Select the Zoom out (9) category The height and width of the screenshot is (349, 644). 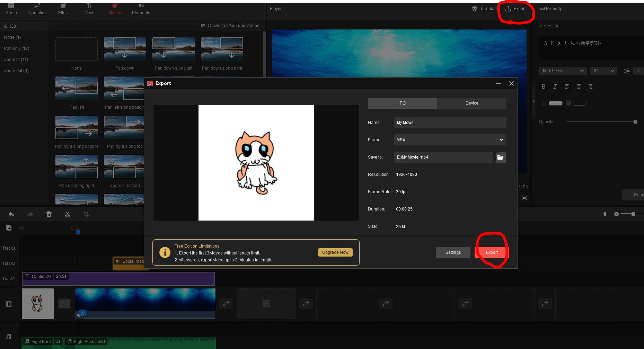(16, 71)
